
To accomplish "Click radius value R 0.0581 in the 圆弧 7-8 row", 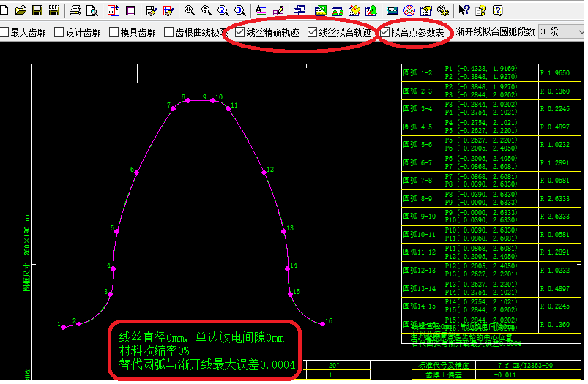I will (x=554, y=181).
